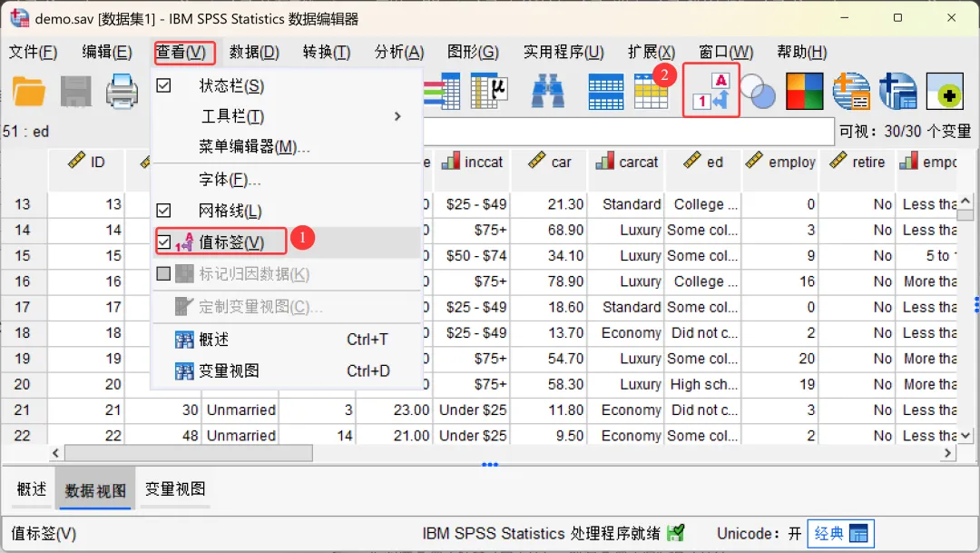This screenshot has width=980, height=553.
Task: Open the Help menu
Action: coord(802,52)
